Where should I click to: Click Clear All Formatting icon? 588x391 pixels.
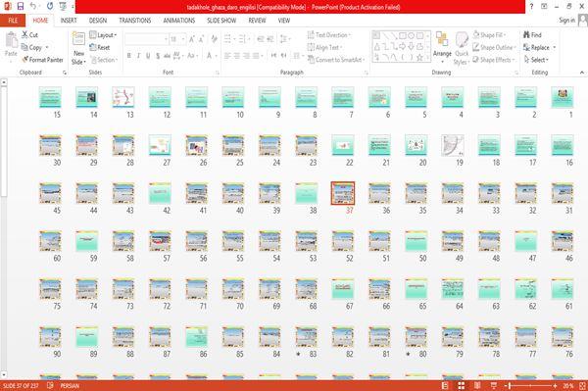coord(214,39)
